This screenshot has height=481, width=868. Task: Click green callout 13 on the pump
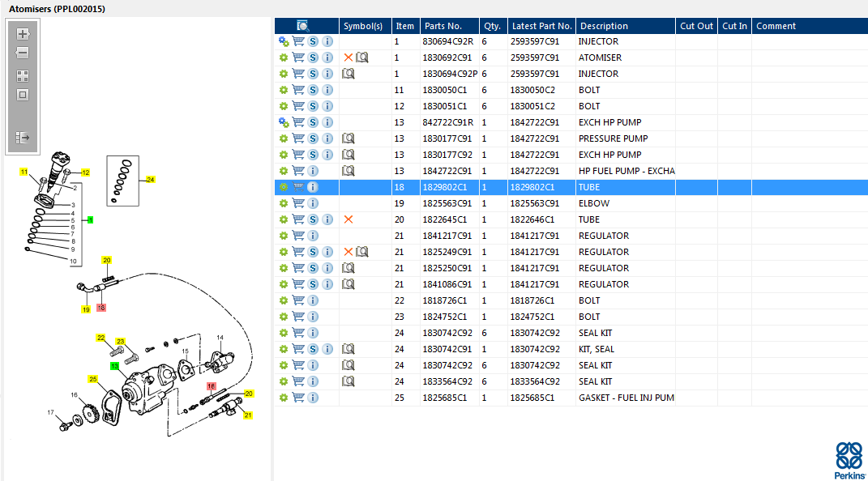(115, 366)
